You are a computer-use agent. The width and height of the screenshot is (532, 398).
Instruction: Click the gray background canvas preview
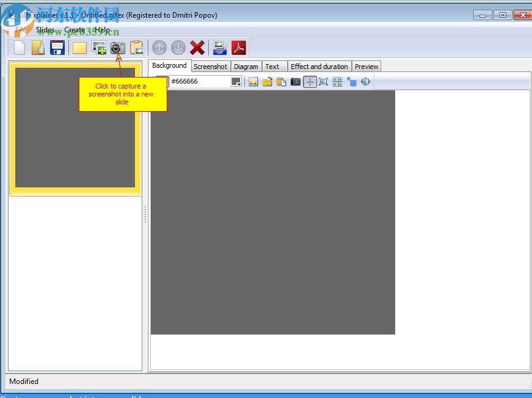(273, 212)
